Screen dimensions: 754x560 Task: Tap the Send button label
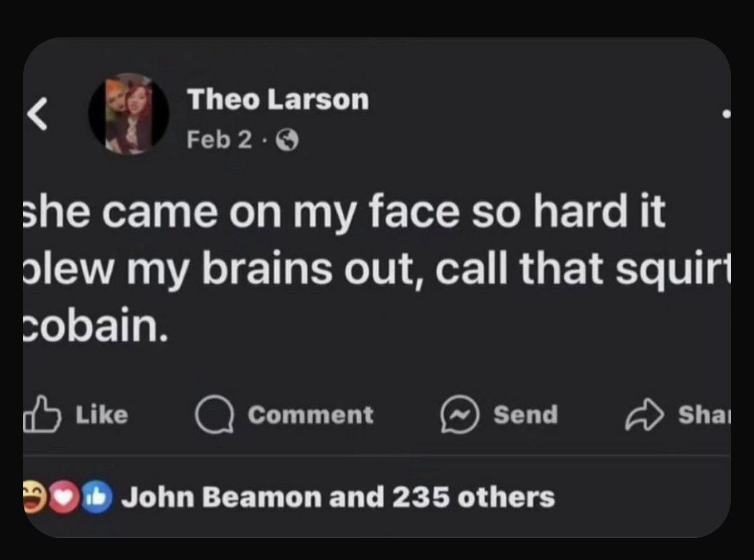coord(526,415)
